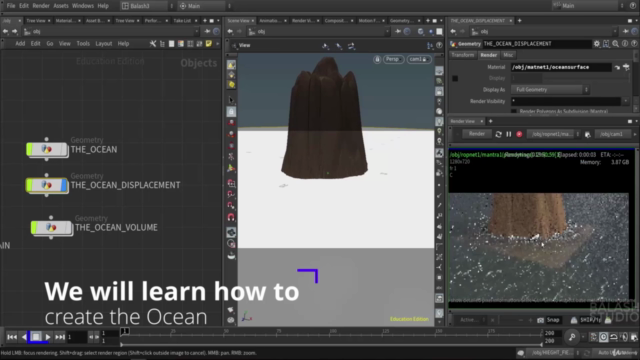Switch to the Misc parameter tab
Image resolution: width=640 pixels, height=360 pixels.
tap(508, 55)
